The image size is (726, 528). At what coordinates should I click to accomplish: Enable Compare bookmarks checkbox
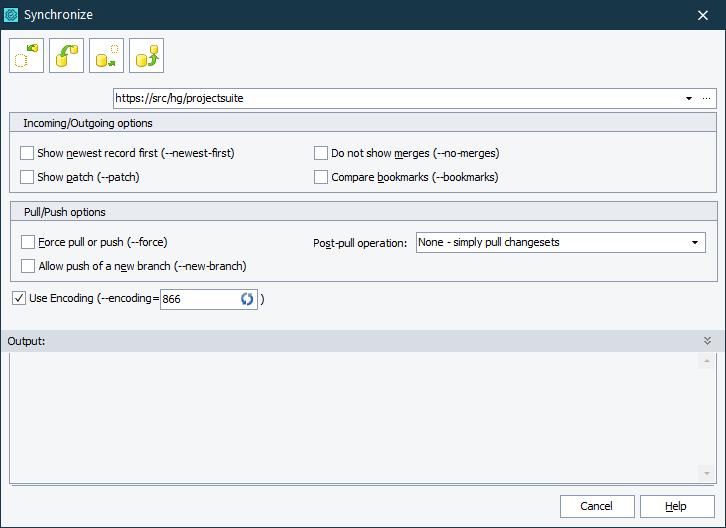(321, 177)
